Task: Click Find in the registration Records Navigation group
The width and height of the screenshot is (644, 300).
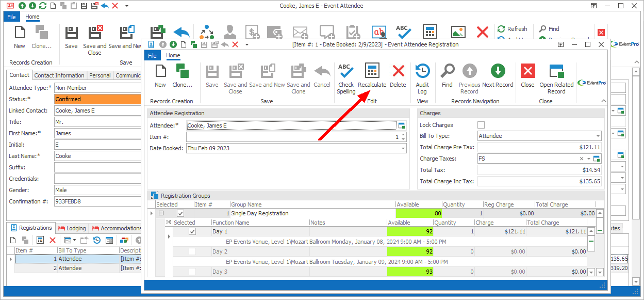Action: pyautogui.click(x=447, y=76)
